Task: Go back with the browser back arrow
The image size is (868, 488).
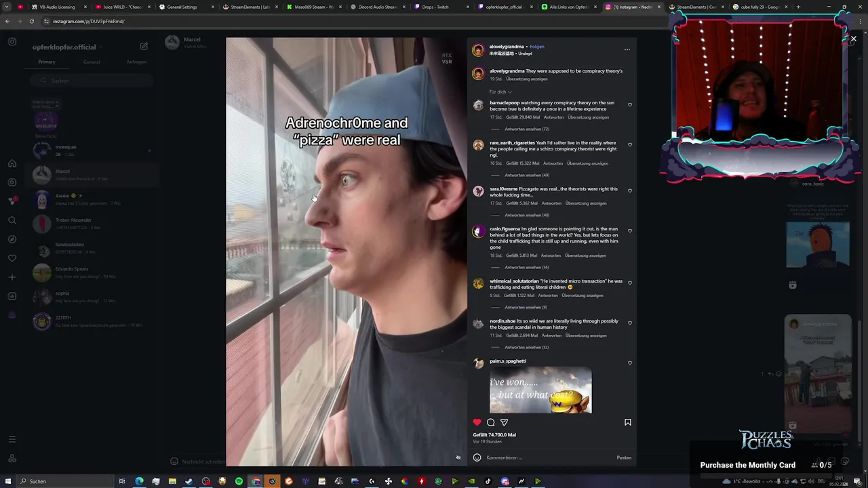Action: [x=7, y=21]
